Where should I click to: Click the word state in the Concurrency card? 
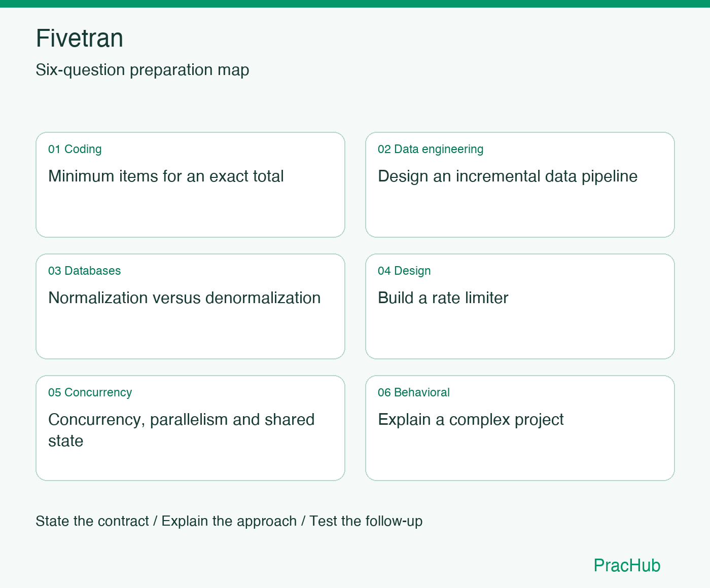[66, 441]
